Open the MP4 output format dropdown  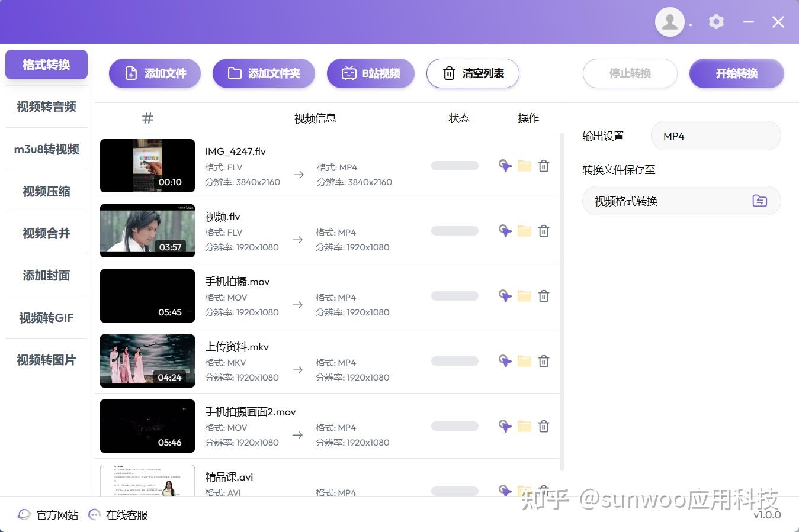tap(715, 136)
